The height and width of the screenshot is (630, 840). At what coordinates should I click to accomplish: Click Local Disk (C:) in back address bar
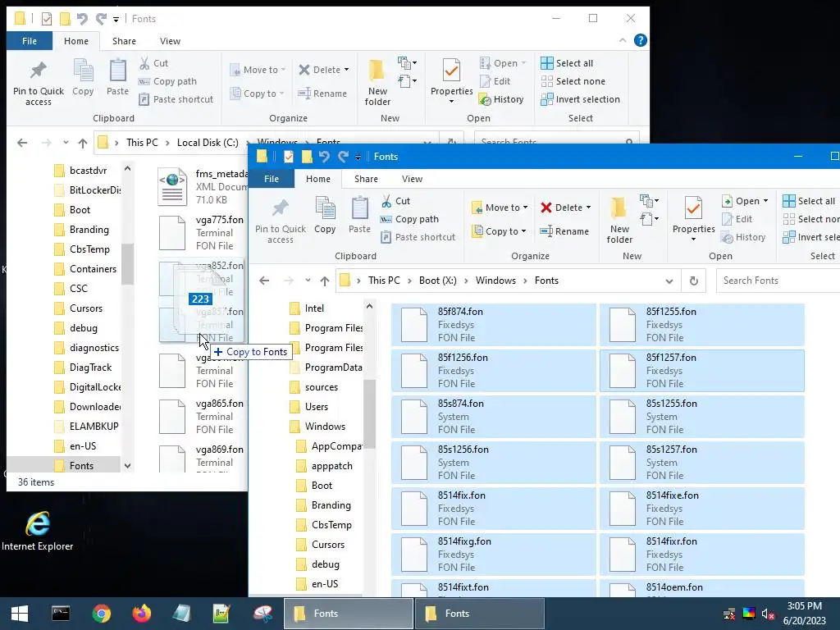point(208,143)
